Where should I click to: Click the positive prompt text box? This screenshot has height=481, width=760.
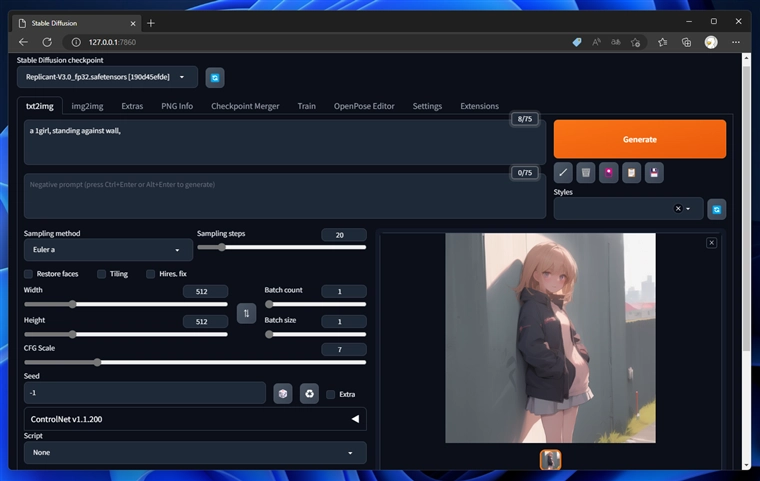[x=285, y=143]
